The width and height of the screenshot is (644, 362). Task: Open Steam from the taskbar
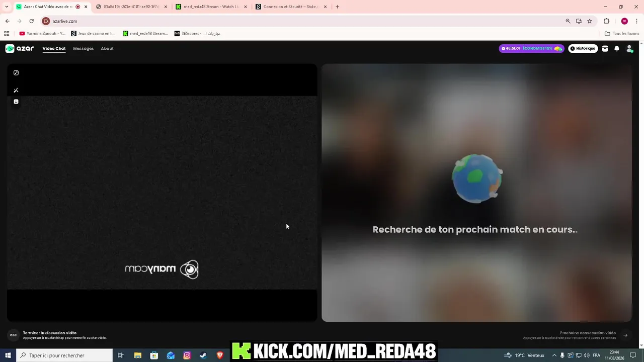pyautogui.click(x=203, y=355)
